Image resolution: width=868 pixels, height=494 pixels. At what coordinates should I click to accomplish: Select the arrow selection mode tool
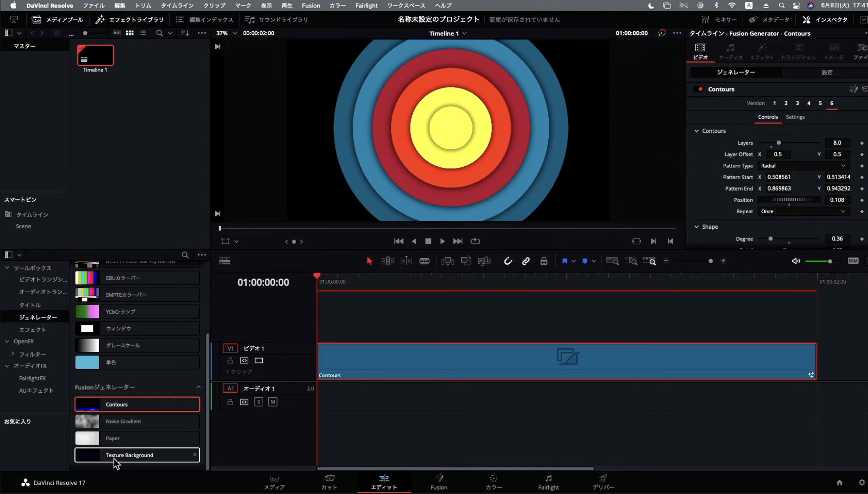tap(369, 261)
